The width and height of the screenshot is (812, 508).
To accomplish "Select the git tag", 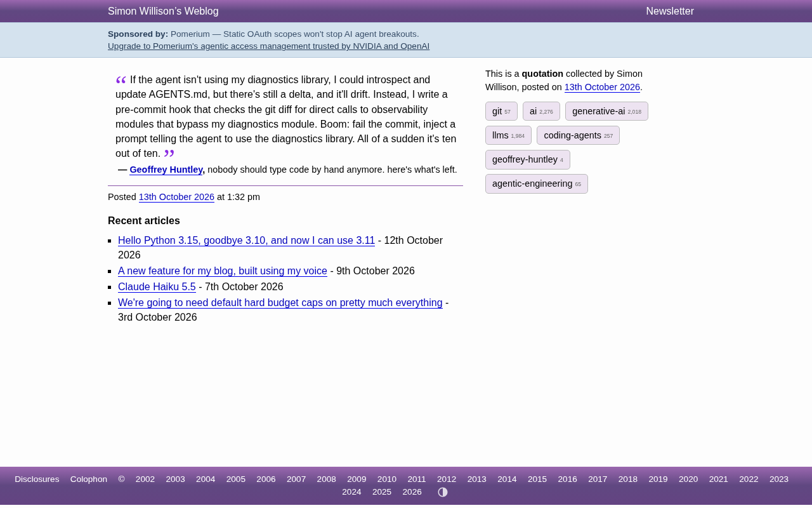I will pyautogui.click(x=501, y=111).
